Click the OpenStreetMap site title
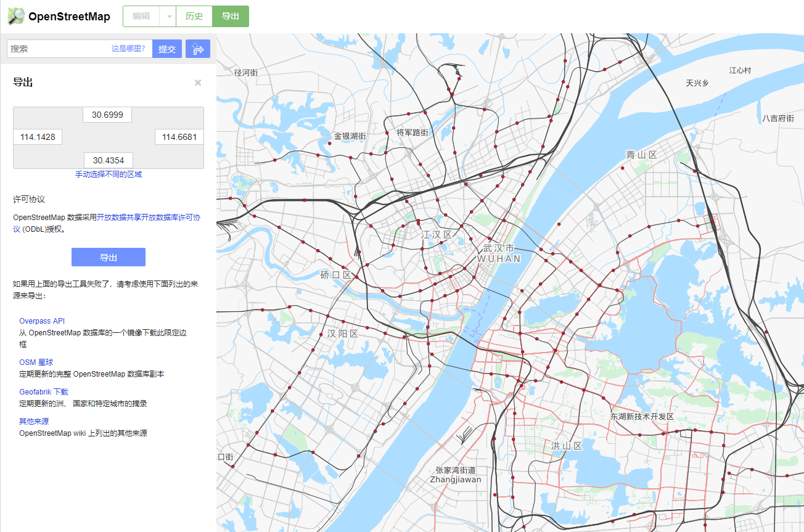Viewport: 804px width, 532px height. [x=69, y=17]
